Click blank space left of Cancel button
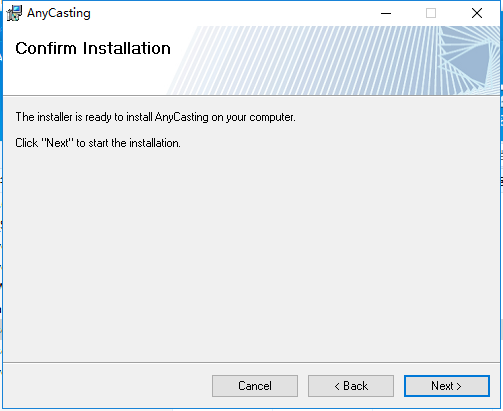This screenshot has height=411, width=503. (x=107, y=386)
